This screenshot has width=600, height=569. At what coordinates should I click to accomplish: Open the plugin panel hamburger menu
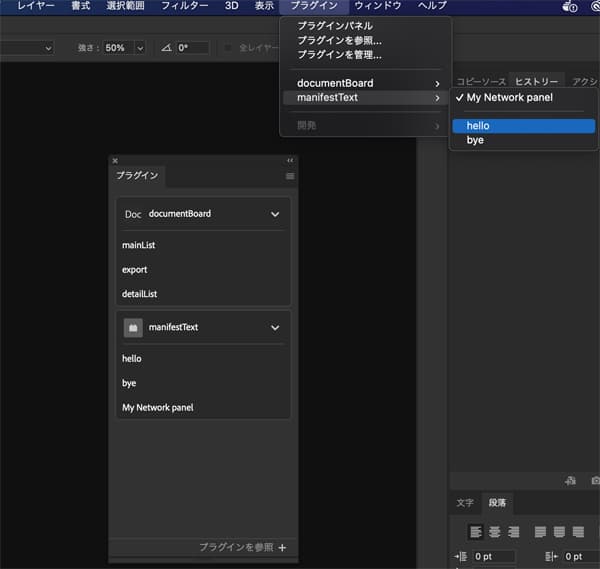pos(290,176)
